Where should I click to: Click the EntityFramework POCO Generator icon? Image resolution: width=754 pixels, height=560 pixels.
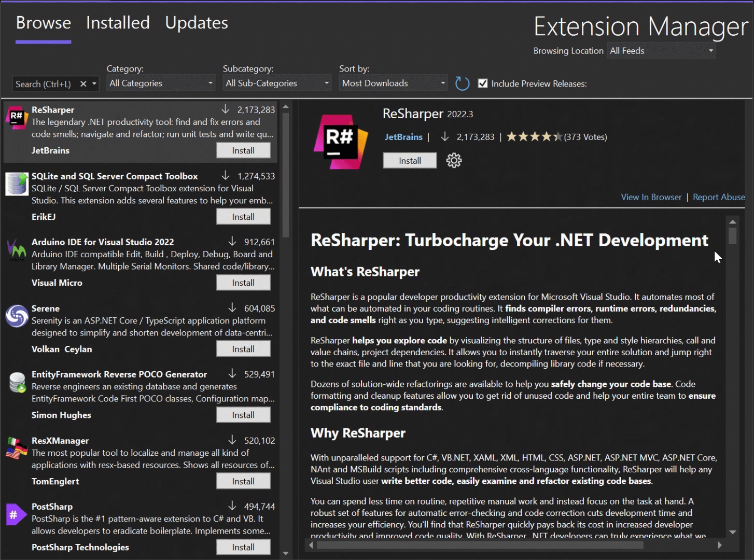coord(17,382)
